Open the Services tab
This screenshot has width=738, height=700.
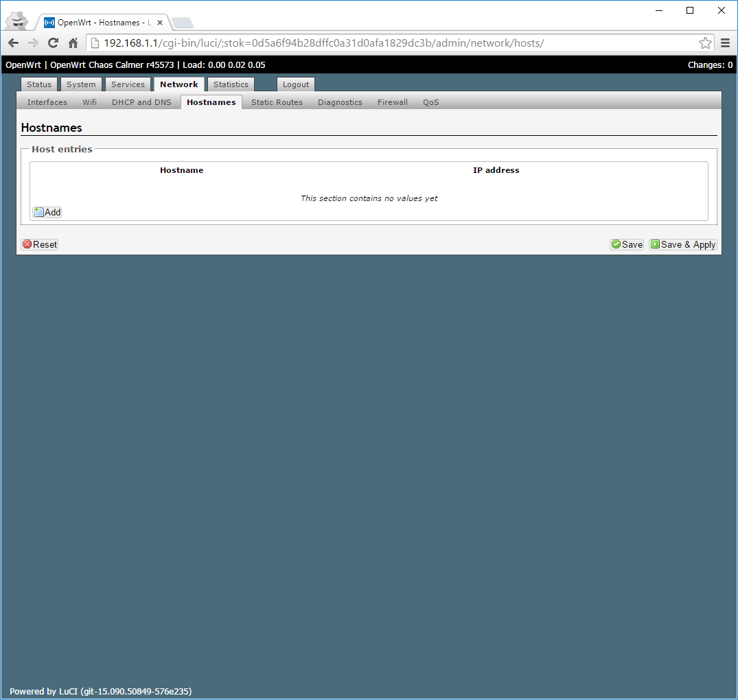pyautogui.click(x=128, y=84)
